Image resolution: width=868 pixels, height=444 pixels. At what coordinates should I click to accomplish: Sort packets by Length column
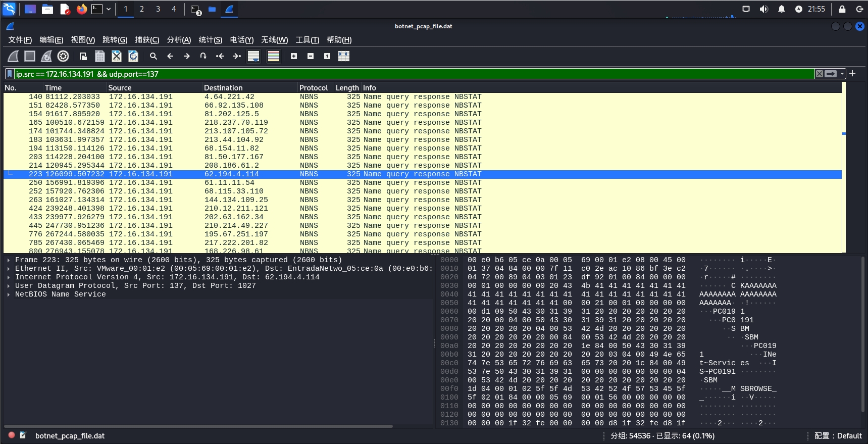347,88
